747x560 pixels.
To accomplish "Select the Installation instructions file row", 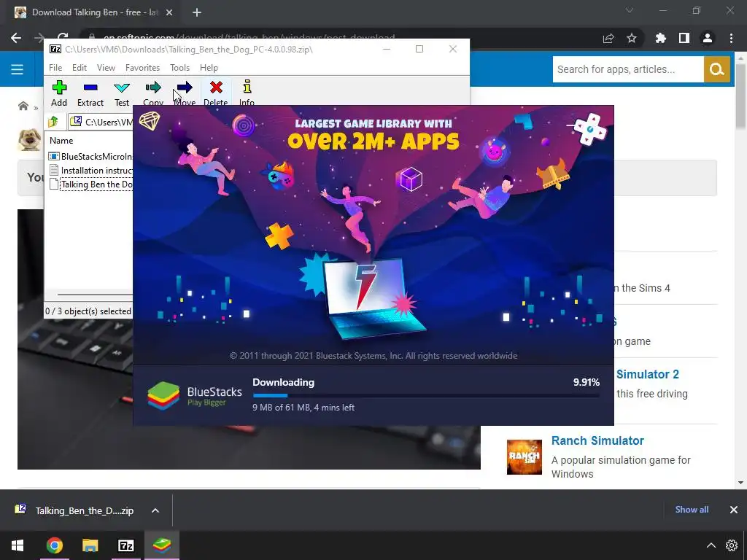I will click(90, 171).
